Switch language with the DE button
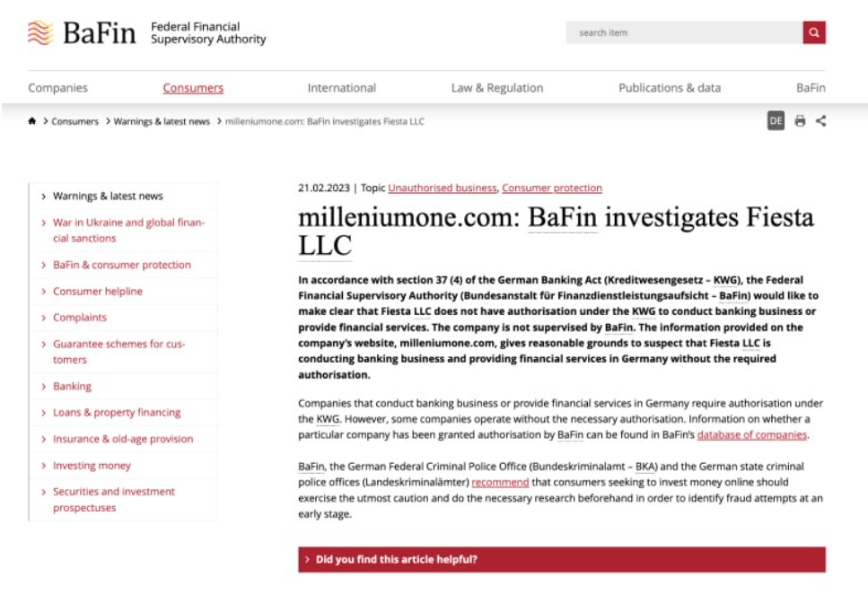868x595 pixels. (x=776, y=120)
